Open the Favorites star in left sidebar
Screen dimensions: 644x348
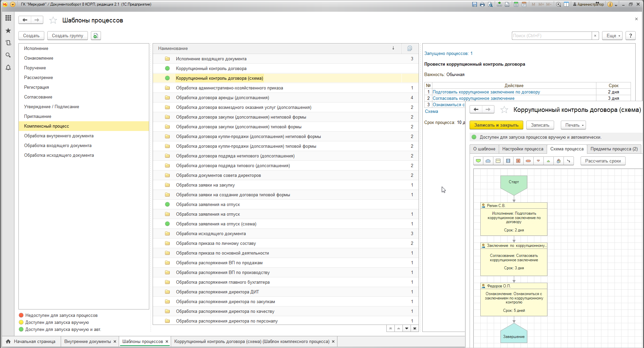pos(8,30)
